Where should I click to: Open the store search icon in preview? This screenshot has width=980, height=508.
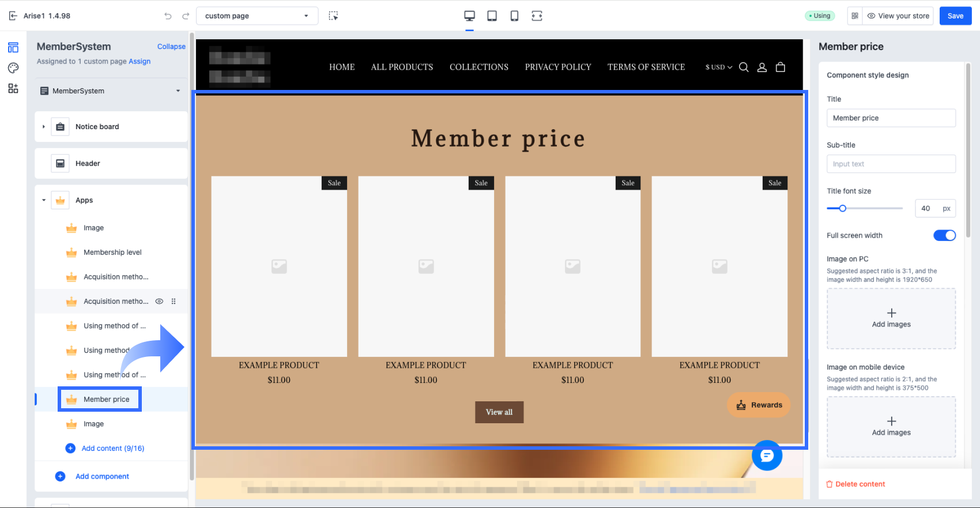[744, 67]
